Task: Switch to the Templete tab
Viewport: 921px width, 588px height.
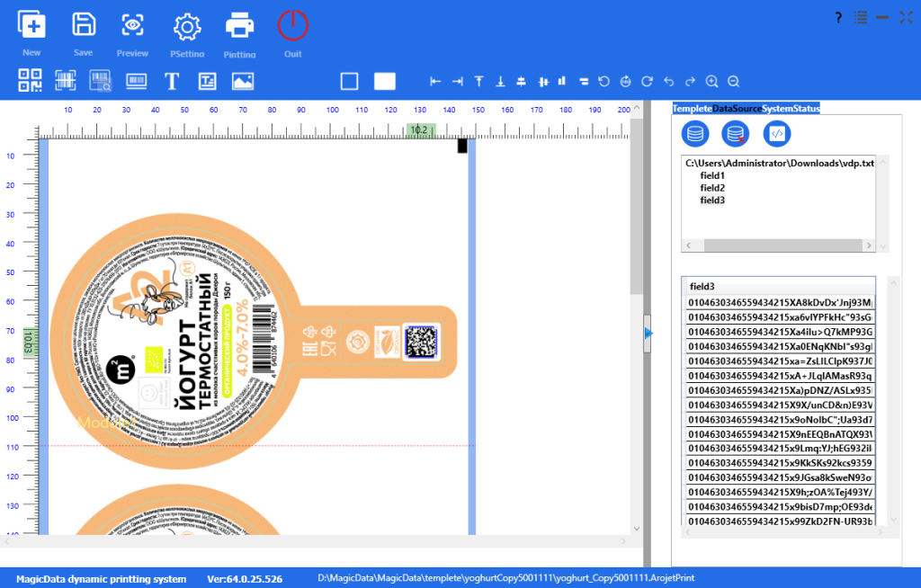Action: [693, 108]
